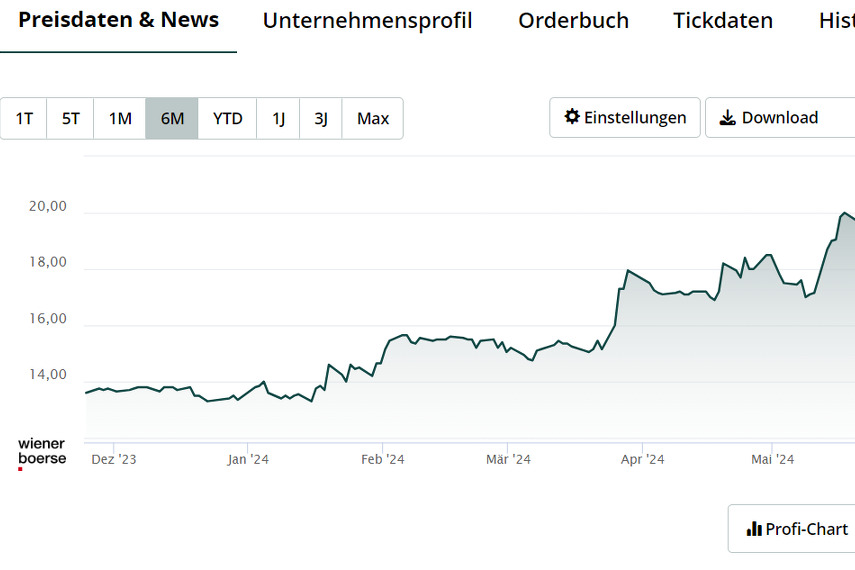Select the 1M time range
The image size is (855, 570).
coord(120,118)
